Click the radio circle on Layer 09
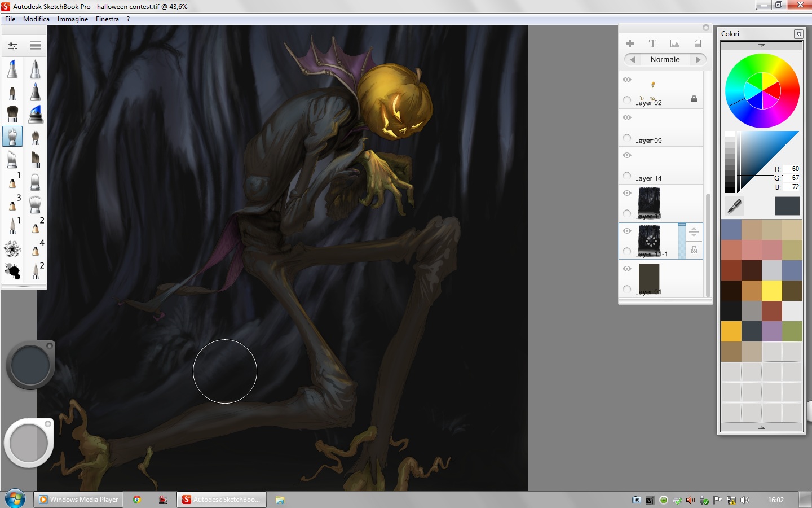This screenshot has width=812, height=508. (627, 138)
